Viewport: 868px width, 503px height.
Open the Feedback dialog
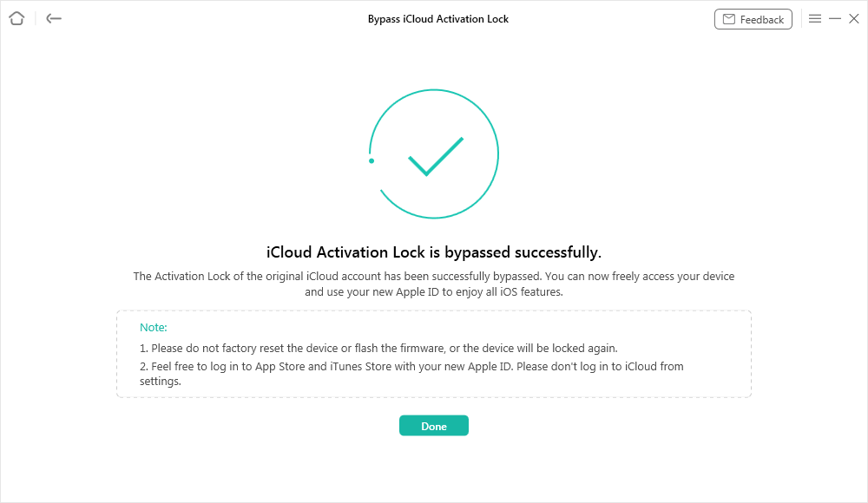point(753,18)
